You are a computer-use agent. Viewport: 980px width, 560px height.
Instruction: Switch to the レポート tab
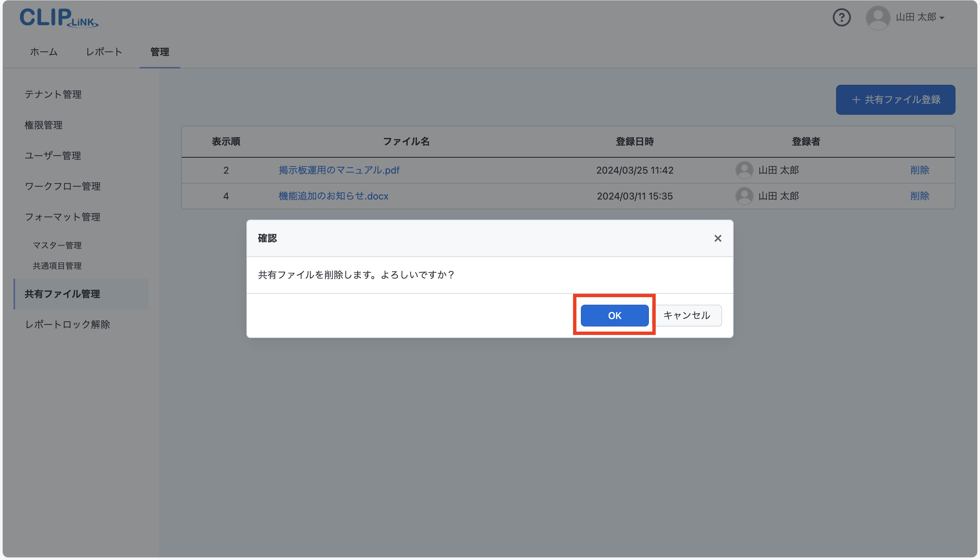tap(104, 52)
